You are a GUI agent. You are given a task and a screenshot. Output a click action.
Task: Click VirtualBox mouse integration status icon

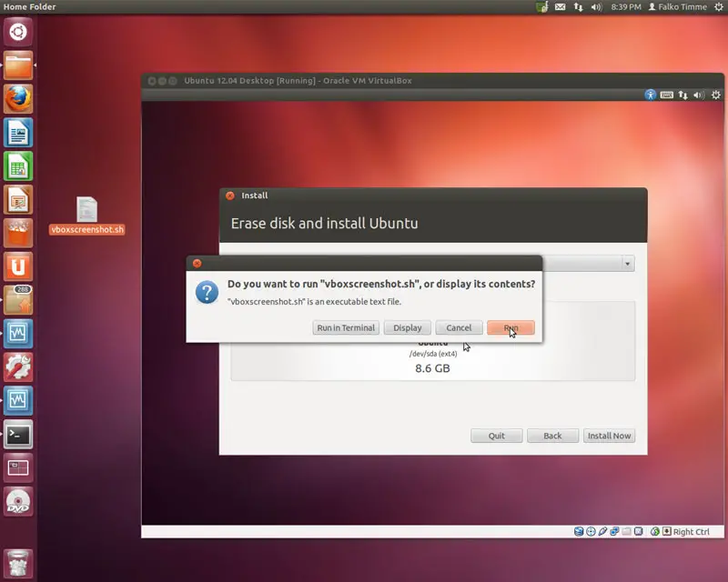pos(654,531)
